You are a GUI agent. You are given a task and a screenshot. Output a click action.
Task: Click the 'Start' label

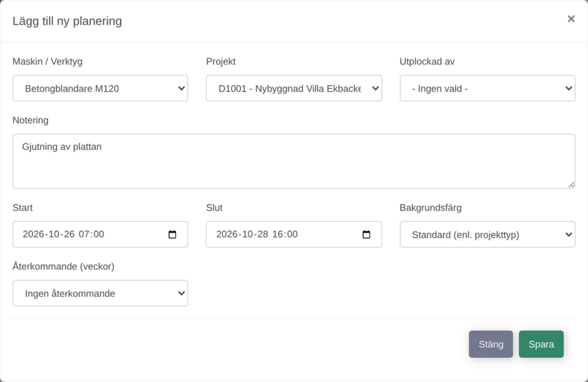[x=22, y=207]
